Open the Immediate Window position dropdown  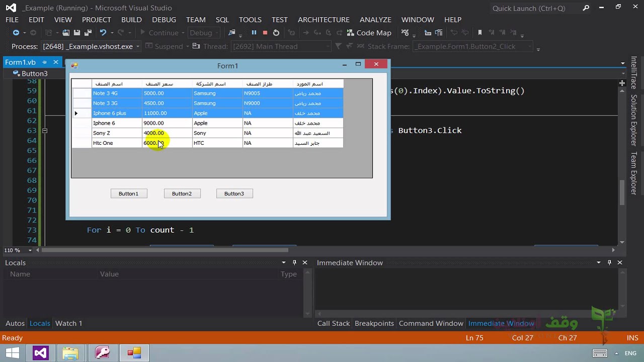(x=599, y=262)
